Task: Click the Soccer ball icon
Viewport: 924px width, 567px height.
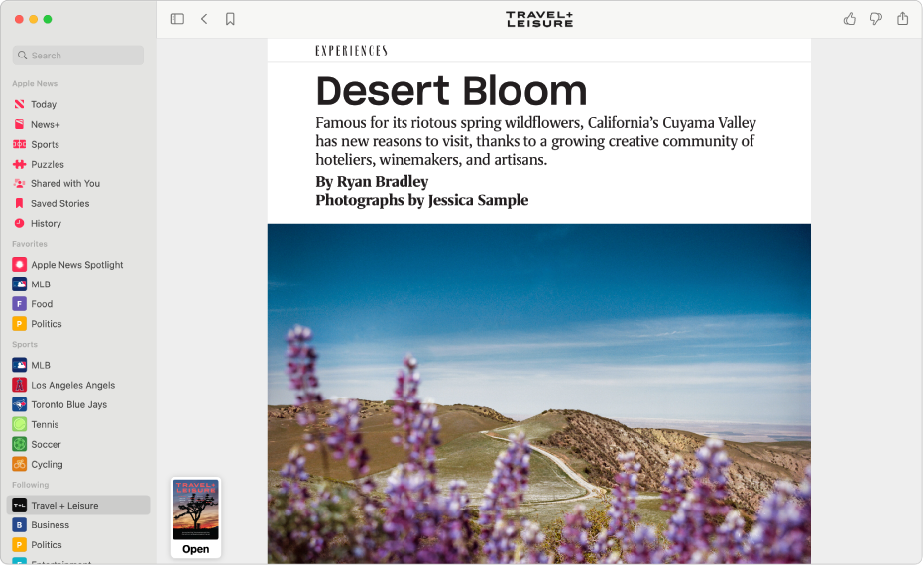Action: (x=20, y=444)
